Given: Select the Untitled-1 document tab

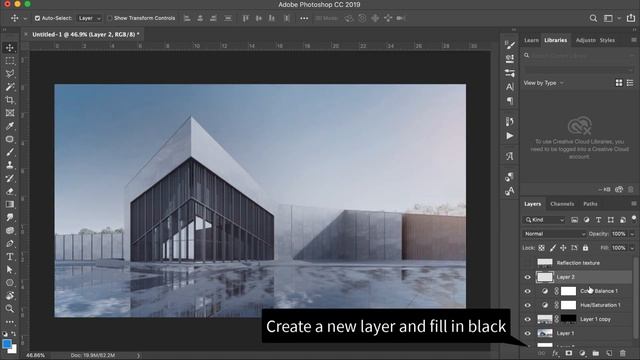Looking at the screenshot, I should pyautogui.click(x=86, y=35).
